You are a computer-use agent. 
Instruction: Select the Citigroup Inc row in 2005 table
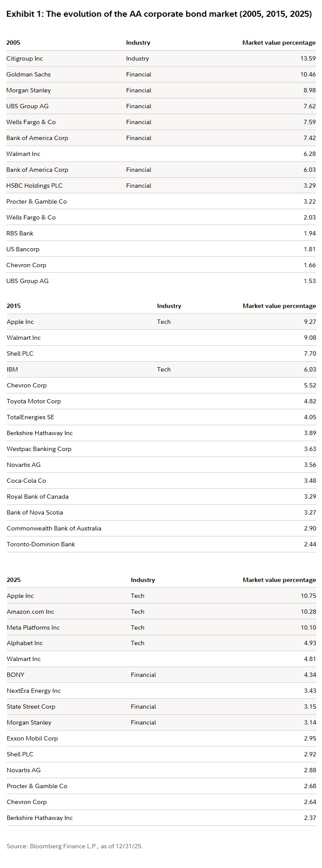pos(161,58)
